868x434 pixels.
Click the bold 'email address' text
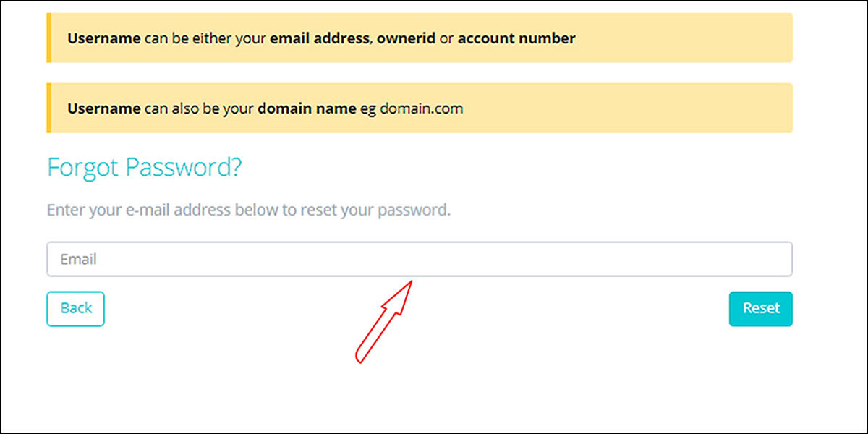click(x=319, y=38)
